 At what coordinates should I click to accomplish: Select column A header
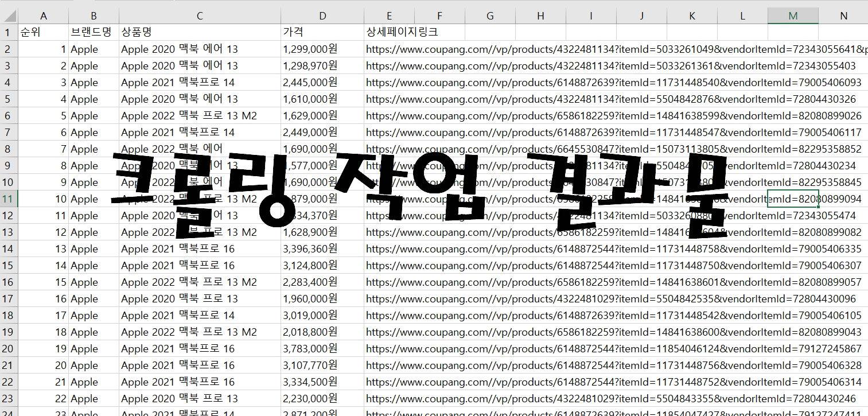click(43, 16)
